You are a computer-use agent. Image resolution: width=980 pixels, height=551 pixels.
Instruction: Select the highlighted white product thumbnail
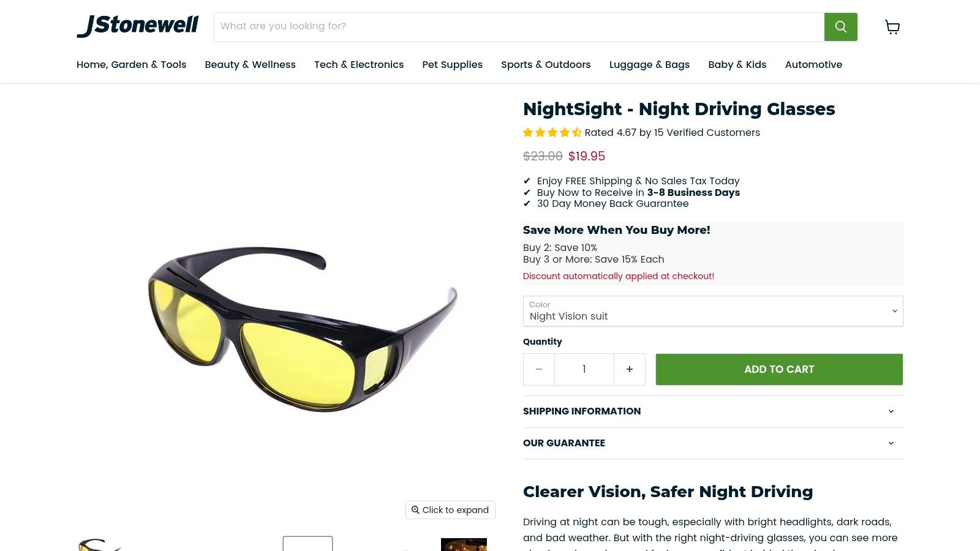pyautogui.click(x=307, y=544)
